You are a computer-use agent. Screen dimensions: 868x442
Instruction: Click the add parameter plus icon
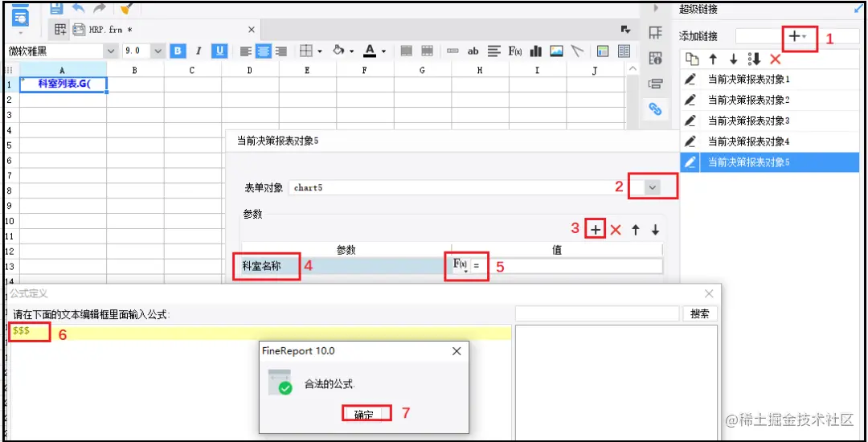(x=595, y=230)
